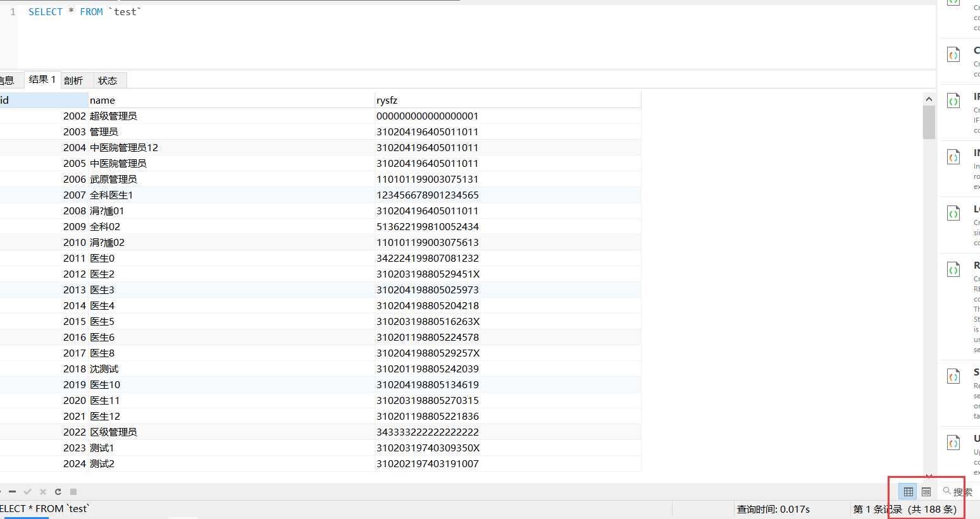Select the cell '110101199003075613'
The width and height of the screenshot is (980, 519).
pyautogui.click(x=508, y=242)
